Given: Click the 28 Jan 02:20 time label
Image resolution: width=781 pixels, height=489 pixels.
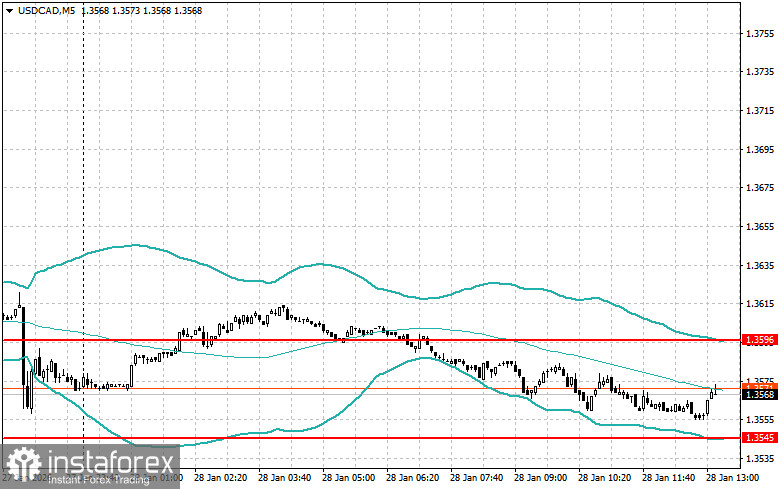Looking at the screenshot, I should click(220, 478).
